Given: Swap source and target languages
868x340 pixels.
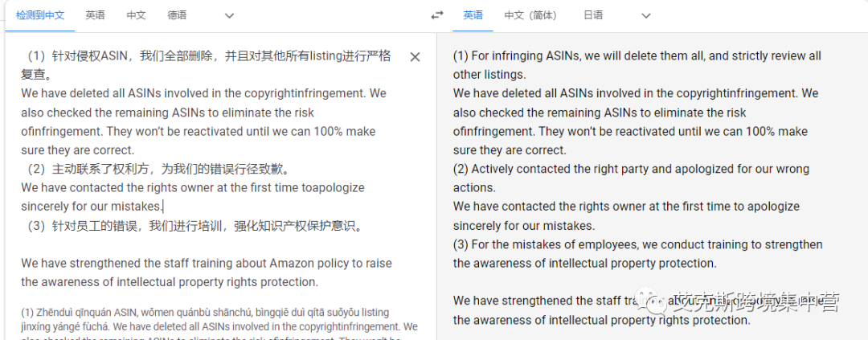Looking at the screenshot, I should (437, 15).
